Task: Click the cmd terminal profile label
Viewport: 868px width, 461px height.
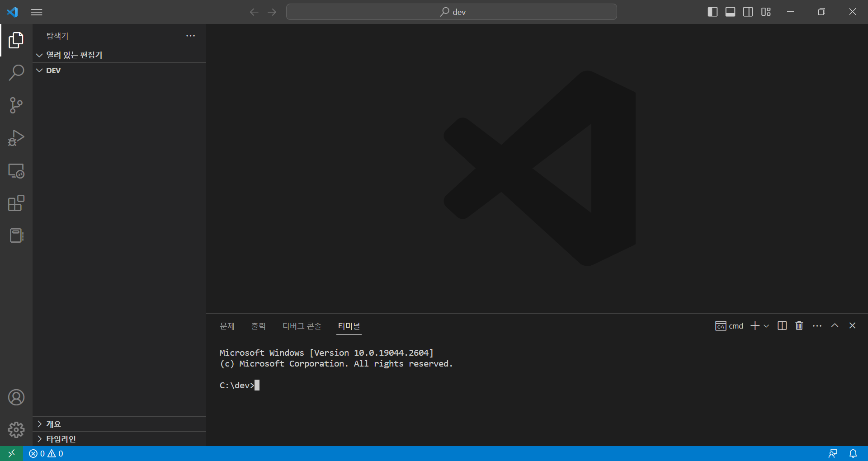Action: click(729, 326)
